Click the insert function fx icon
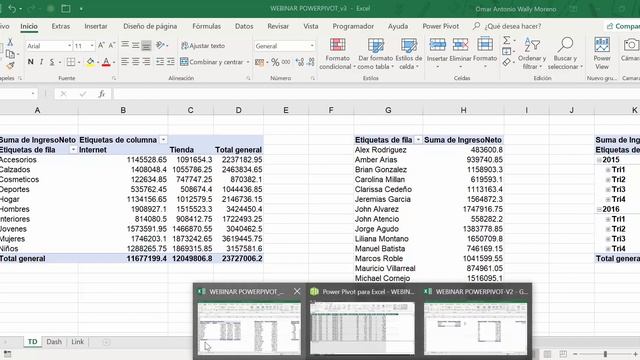 tap(102, 94)
